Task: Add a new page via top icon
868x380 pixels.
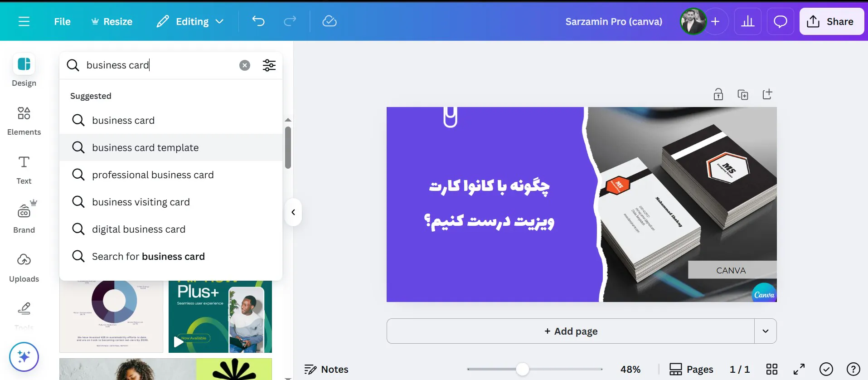Action: coord(767,94)
